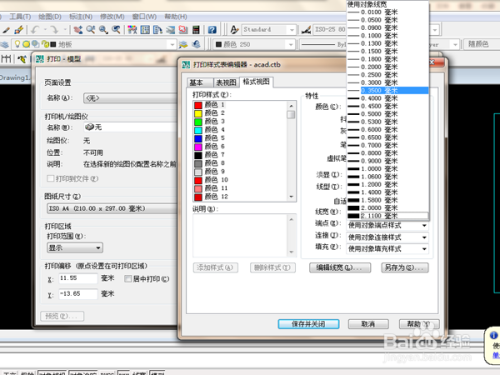
Task: Click the 另存为 button
Action: pyautogui.click(x=405, y=268)
